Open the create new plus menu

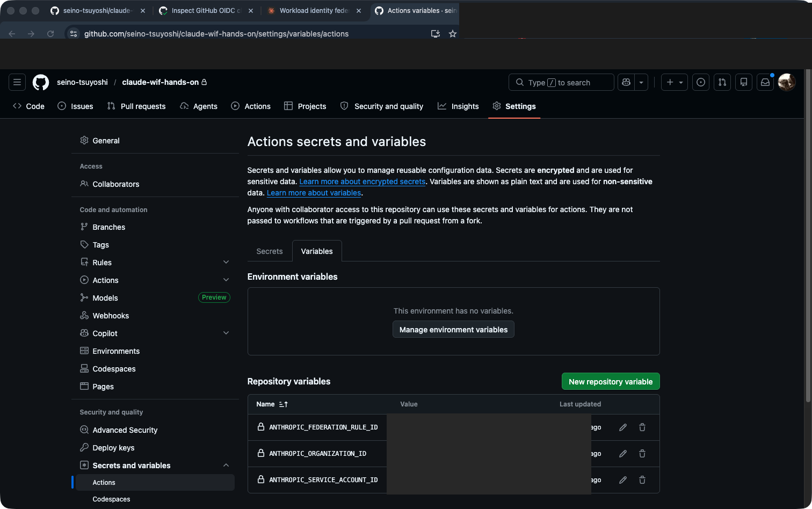tap(675, 82)
